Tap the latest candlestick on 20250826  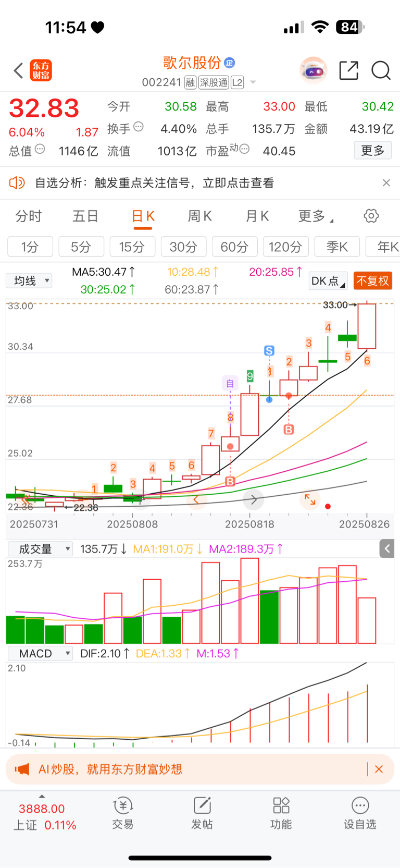point(367,326)
